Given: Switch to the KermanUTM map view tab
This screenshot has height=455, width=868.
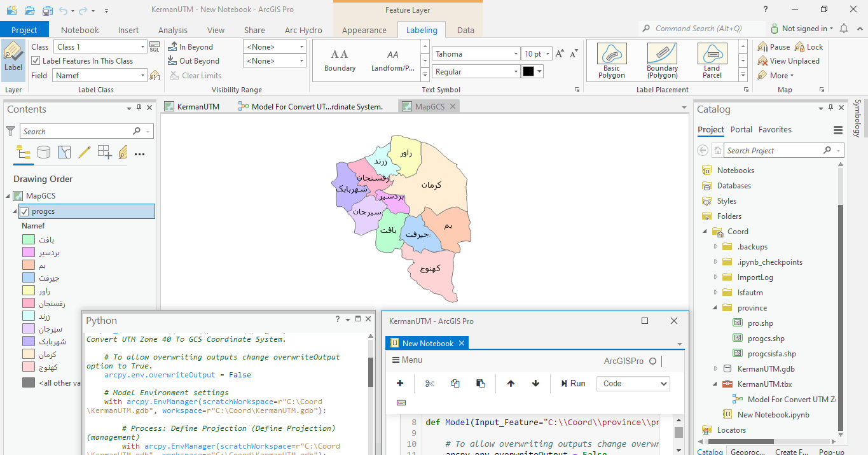Looking at the screenshot, I should click(x=198, y=106).
